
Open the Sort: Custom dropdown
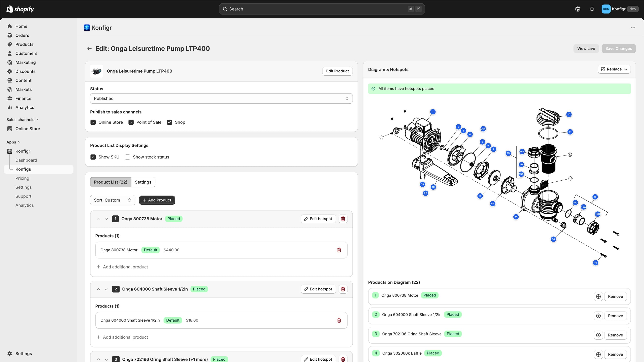(x=112, y=200)
